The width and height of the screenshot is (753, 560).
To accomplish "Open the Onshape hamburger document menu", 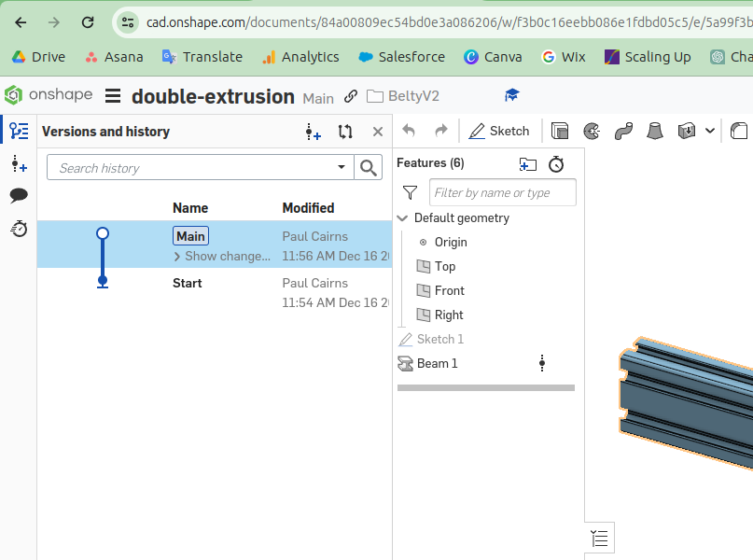I will pos(113,96).
